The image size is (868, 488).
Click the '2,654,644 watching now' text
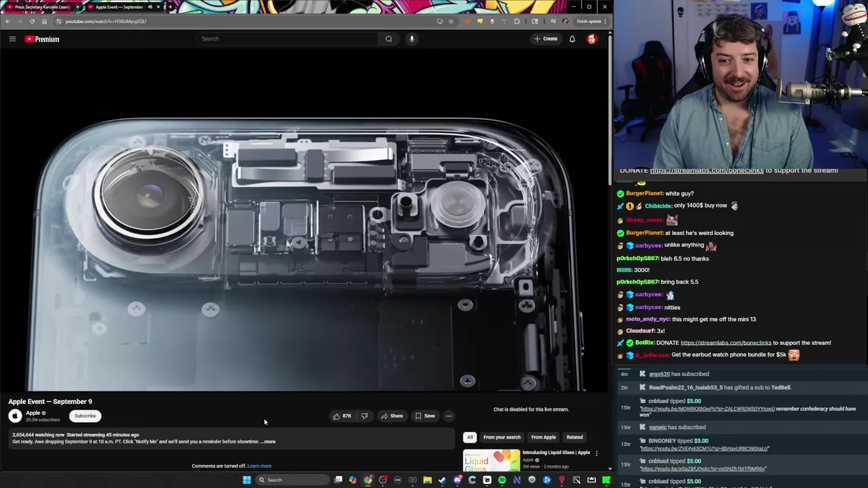coord(38,435)
